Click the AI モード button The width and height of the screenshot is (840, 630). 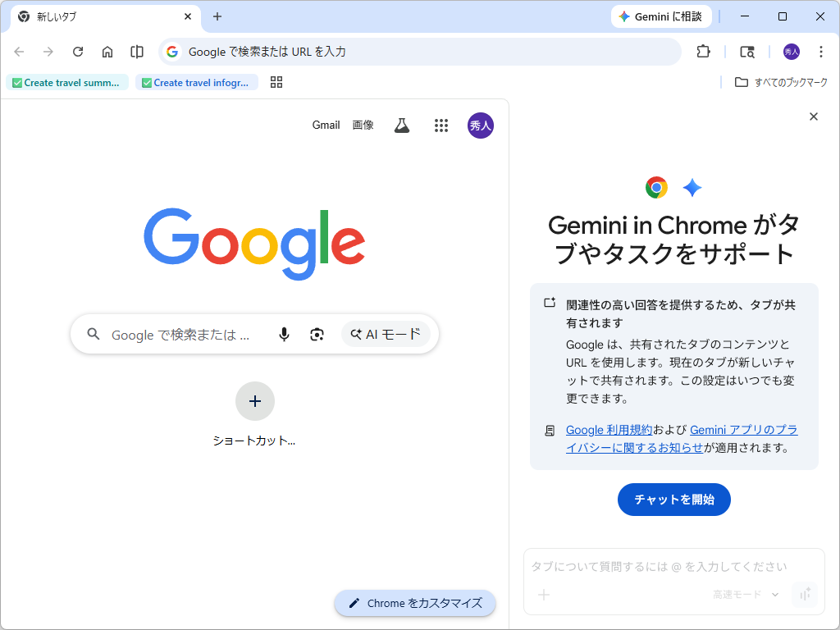coord(386,335)
